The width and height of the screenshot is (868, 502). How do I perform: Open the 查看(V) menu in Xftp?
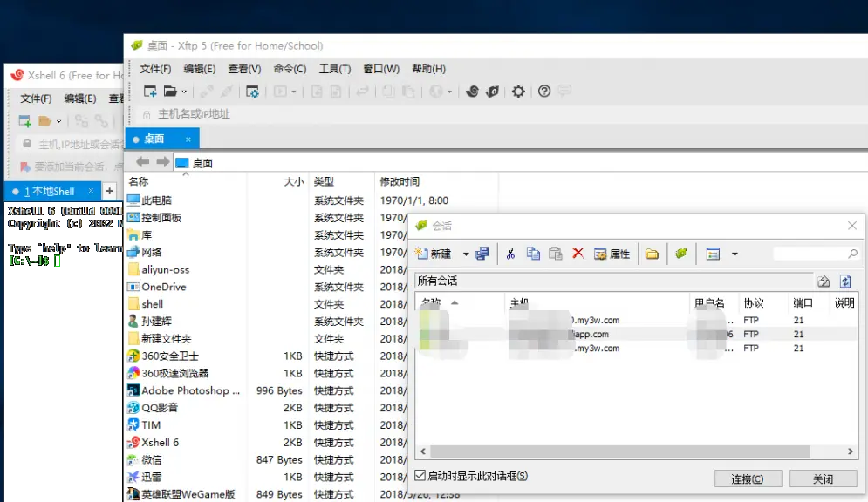point(244,69)
